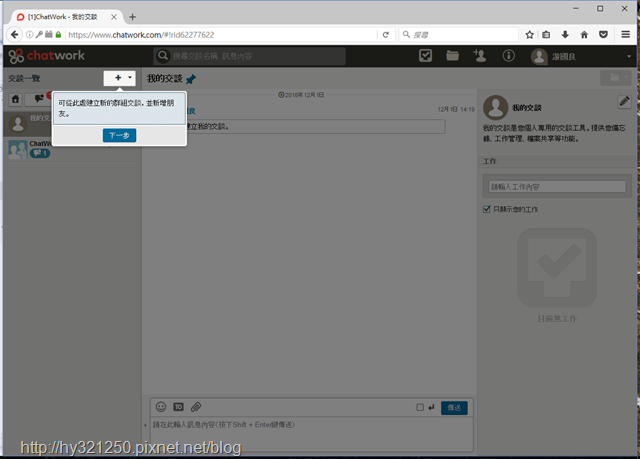Click the browser home icon

(x=584, y=35)
